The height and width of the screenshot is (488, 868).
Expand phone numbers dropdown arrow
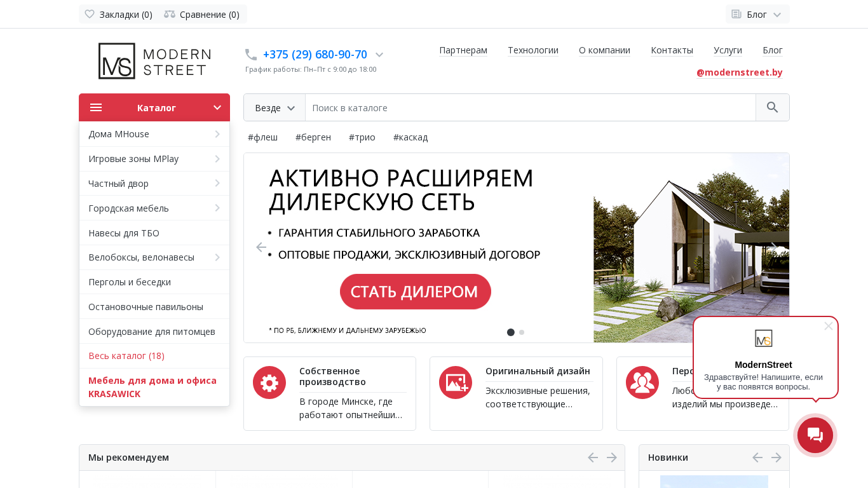pos(379,55)
